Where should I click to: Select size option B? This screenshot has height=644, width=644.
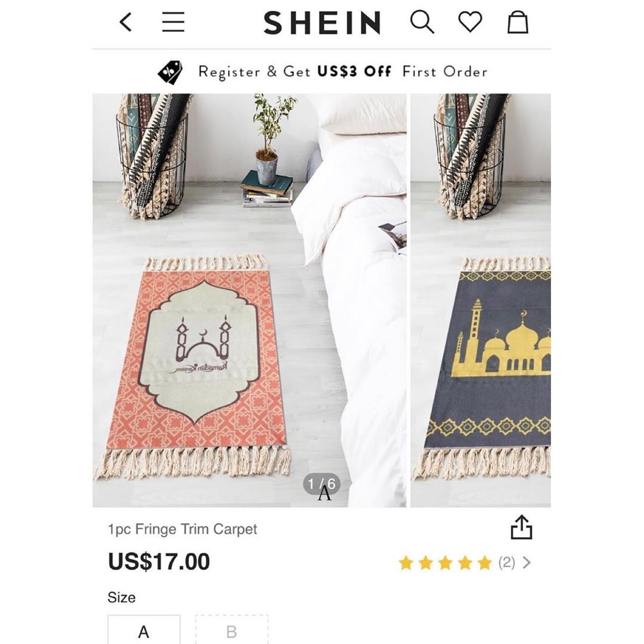pyautogui.click(x=232, y=631)
